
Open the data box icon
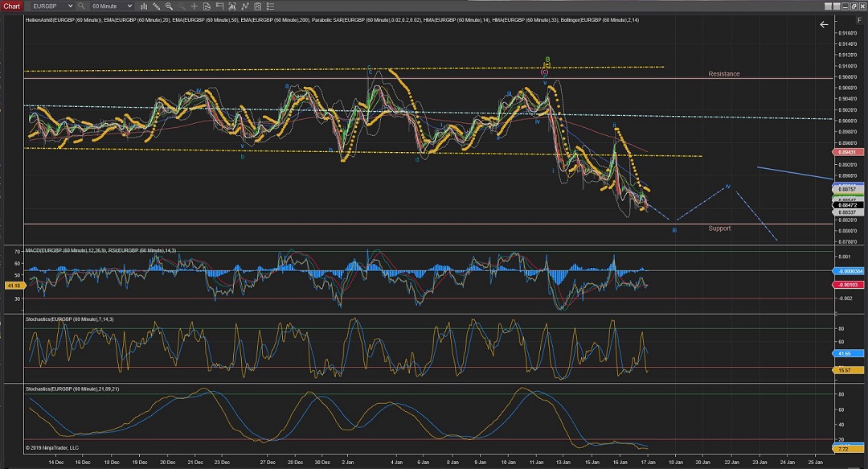coord(206,6)
